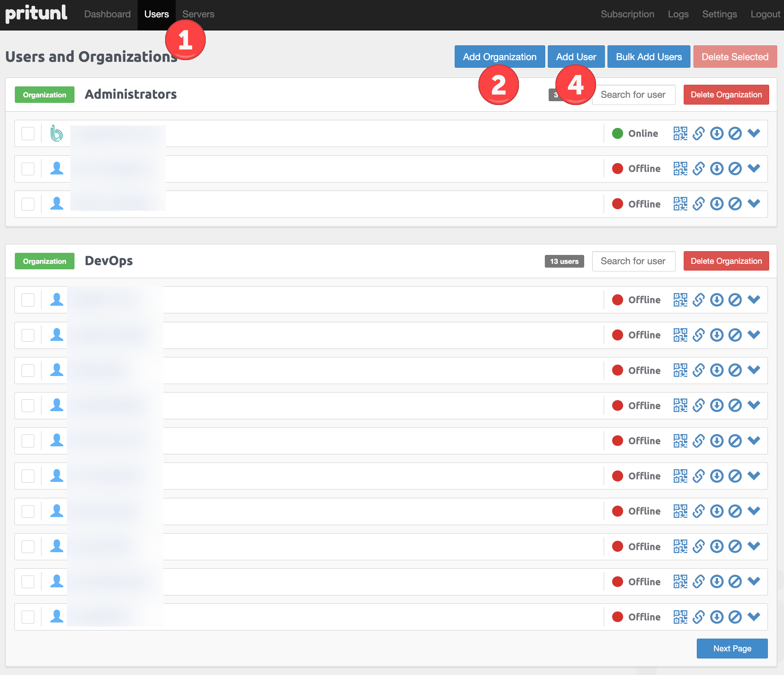Disable the third DevOps user
The height and width of the screenshot is (675, 784).
tap(735, 370)
